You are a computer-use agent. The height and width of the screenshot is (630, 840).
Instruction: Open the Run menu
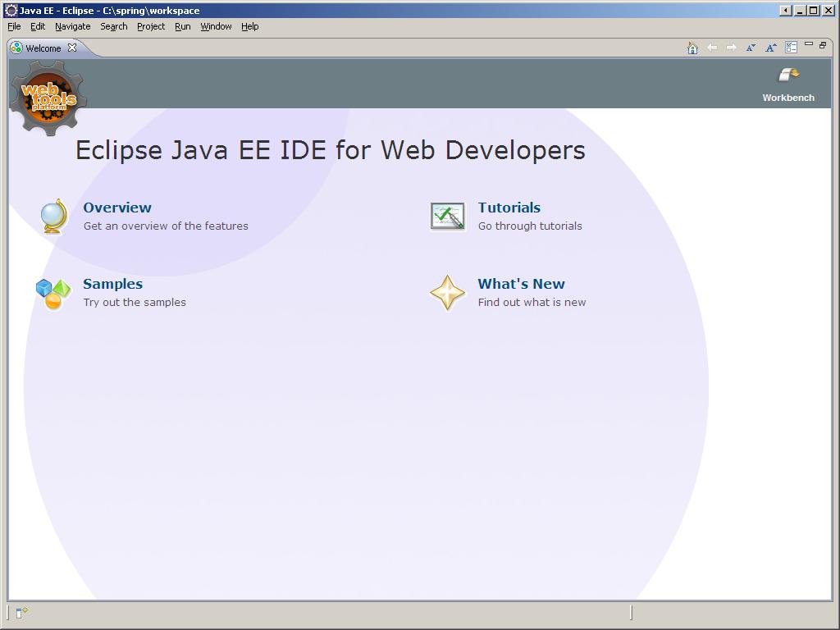point(183,26)
